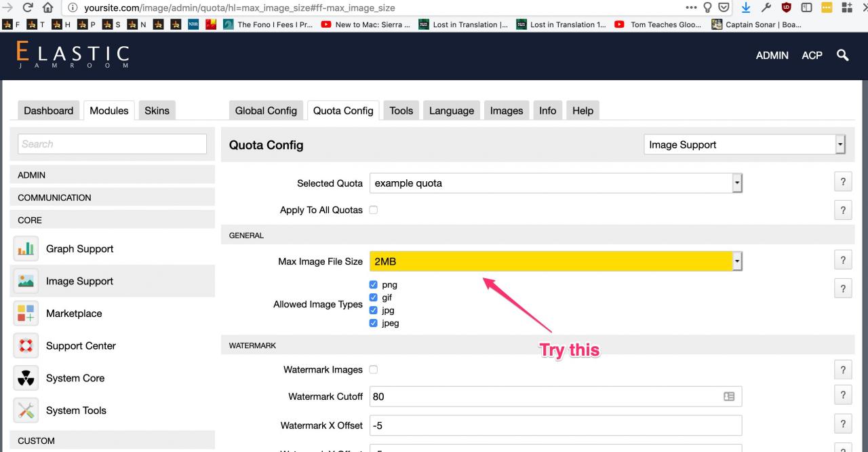Click the Marketplace module icon
The height and width of the screenshot is (452, 868).
coord(26,314)
